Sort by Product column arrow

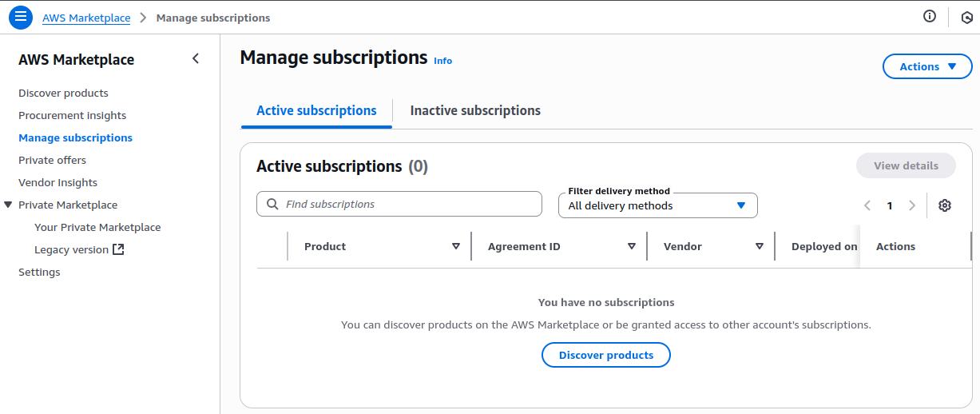coord(456,246)
